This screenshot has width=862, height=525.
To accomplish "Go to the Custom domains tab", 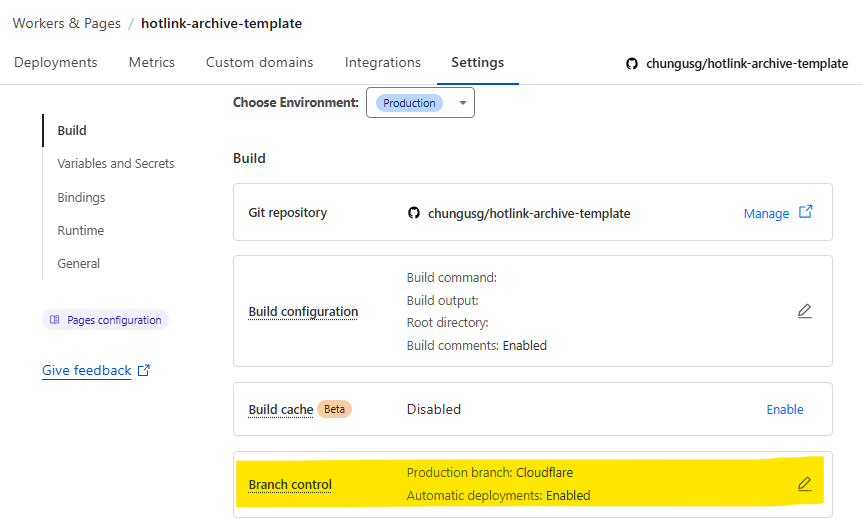I will click(259, 62).
